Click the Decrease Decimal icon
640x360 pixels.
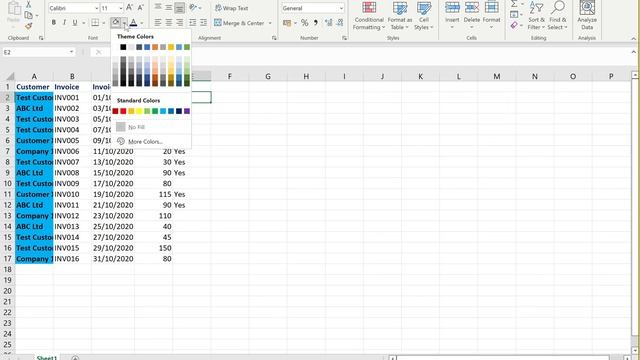pyautogui.click(x=340, y=23)
